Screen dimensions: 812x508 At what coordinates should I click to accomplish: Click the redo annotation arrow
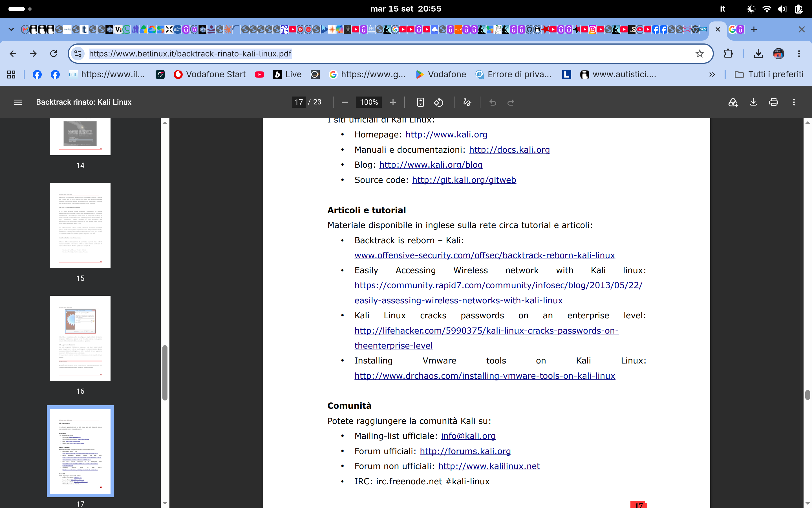coord(511,102)
